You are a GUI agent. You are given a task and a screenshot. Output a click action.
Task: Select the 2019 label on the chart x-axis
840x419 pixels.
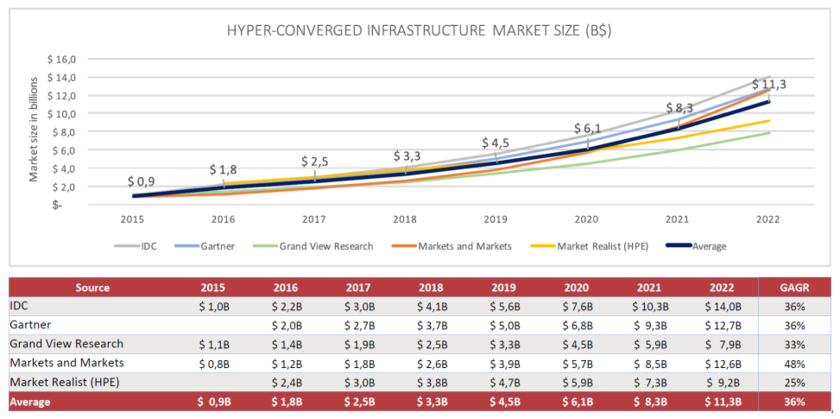pyautogui.click(x=495, y=218)
